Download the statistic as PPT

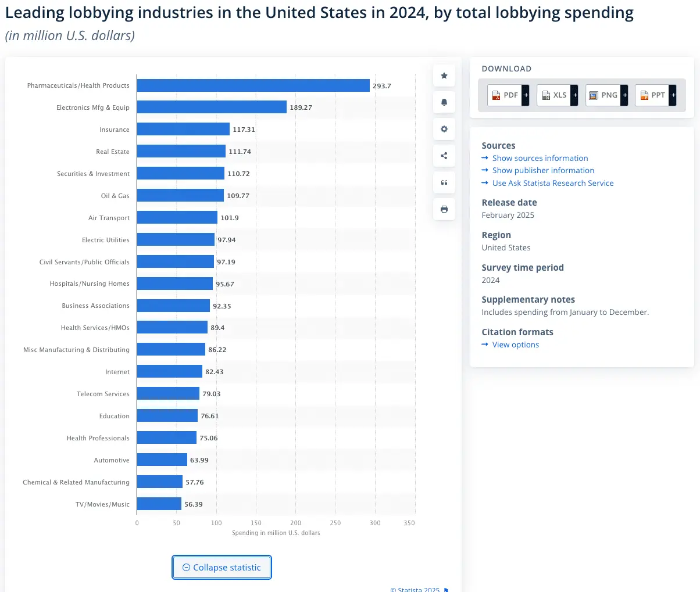pos(652,95)
